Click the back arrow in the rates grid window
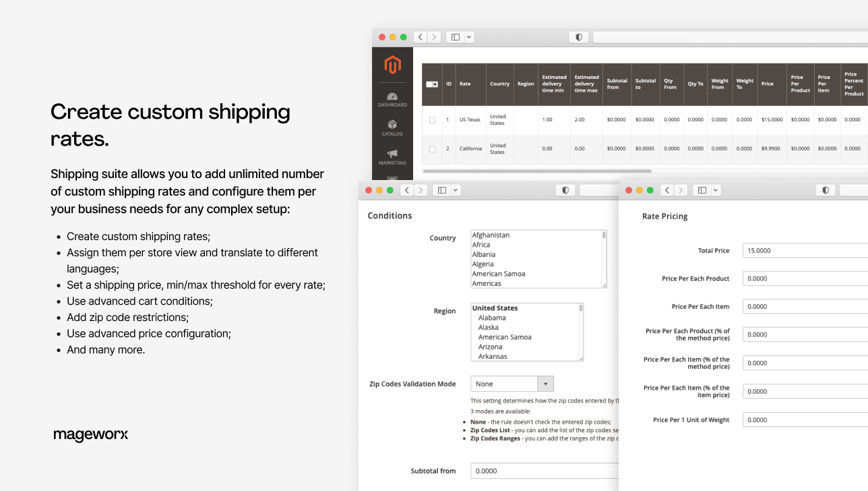This screenshot has height=491, width=868. point(420,37)
